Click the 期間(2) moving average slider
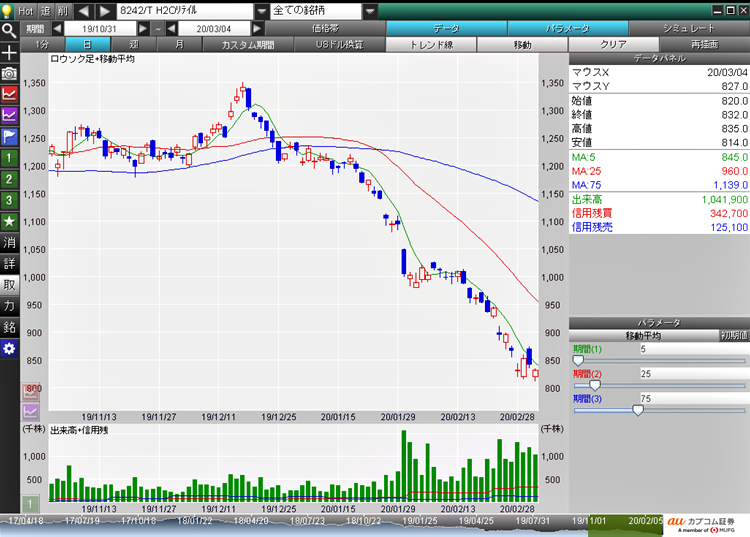 point(595,385)
